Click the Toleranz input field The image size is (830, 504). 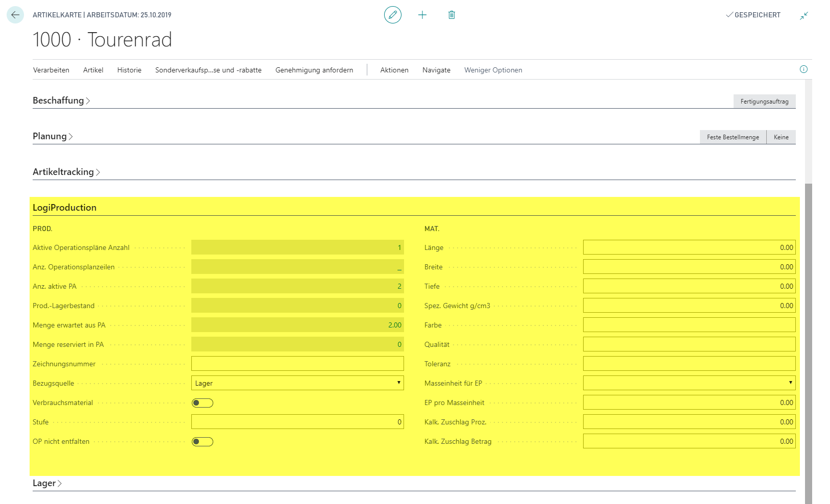tap(689, 364)
